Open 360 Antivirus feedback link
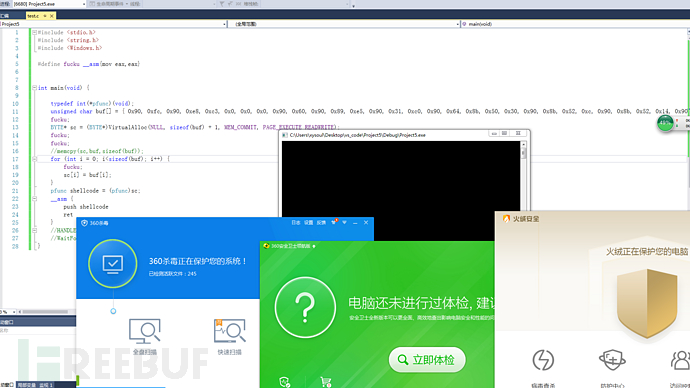 [321, 223]
